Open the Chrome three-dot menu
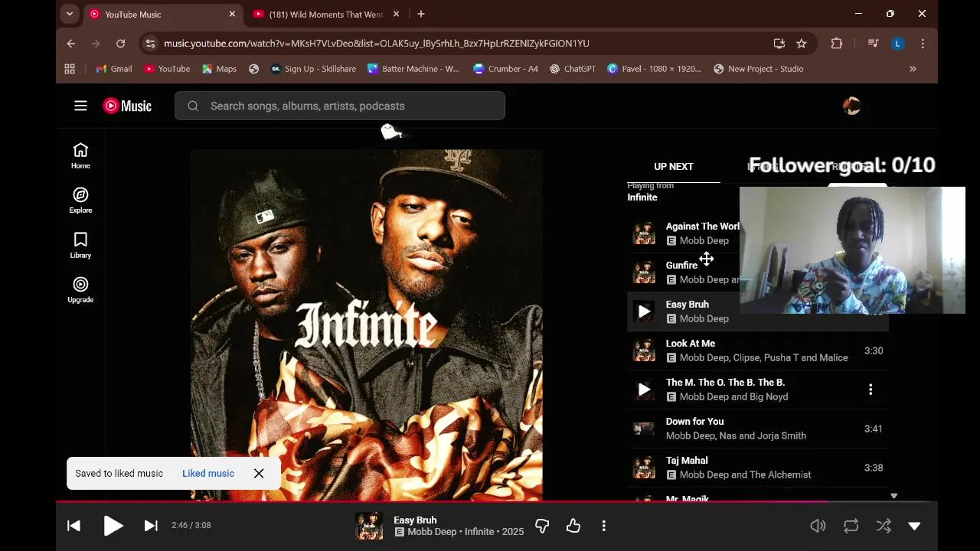Image resolution: width=980 pixels, height=551 pixels. point(923,44)
